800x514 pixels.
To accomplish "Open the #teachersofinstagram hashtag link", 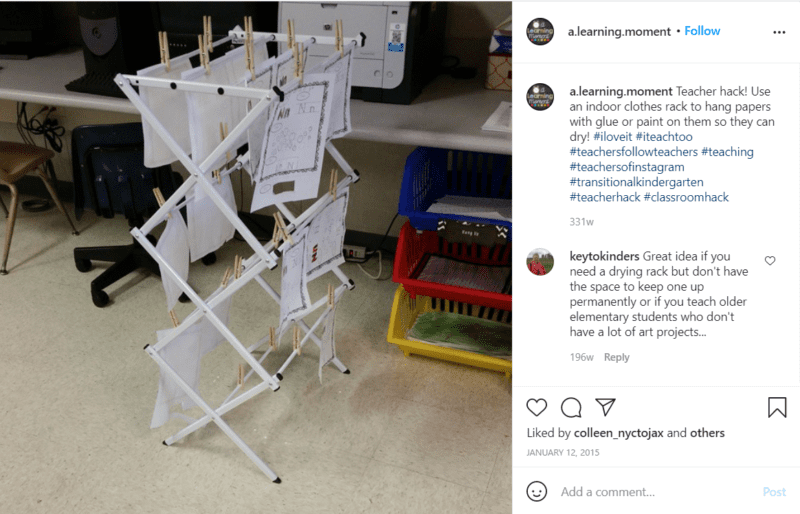I will coord(627,167).
